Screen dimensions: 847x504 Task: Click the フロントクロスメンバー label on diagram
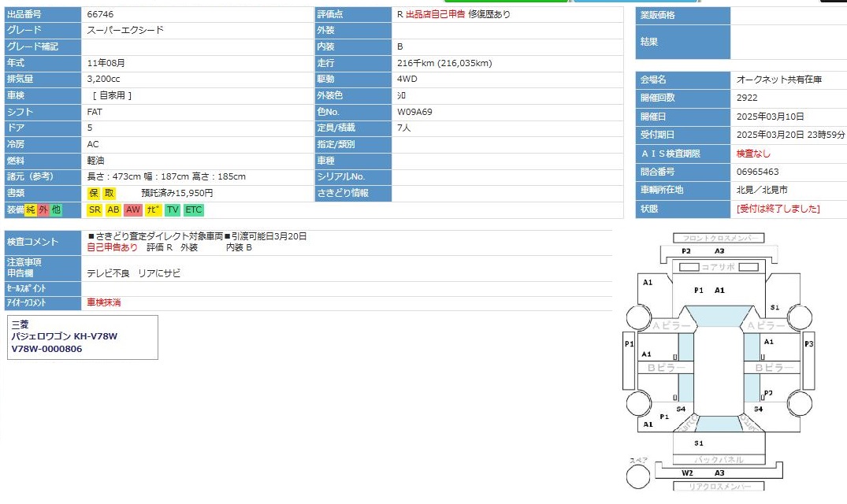pos(719,238)
